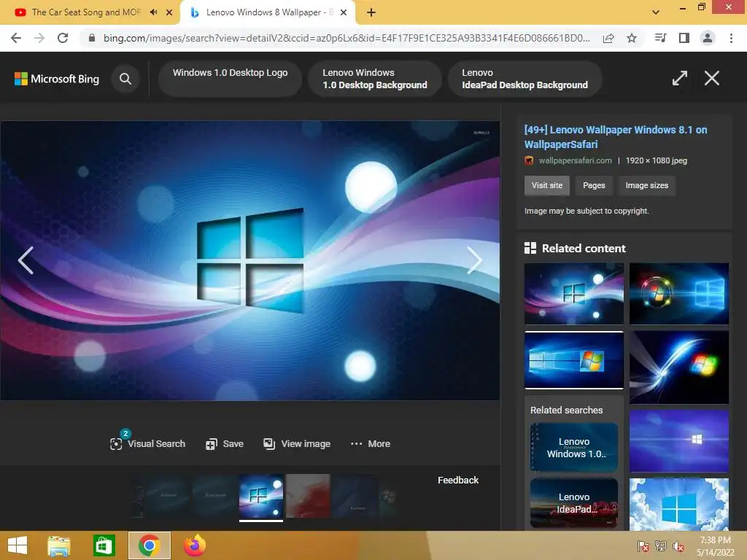
Task: Open the Pages button
Action: click(x=594, y=185)
